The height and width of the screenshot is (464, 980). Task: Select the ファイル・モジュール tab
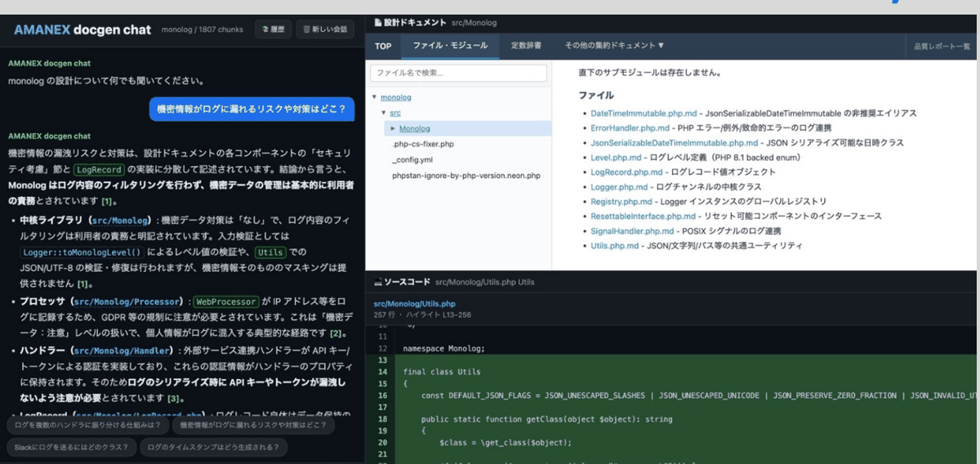coord(450,46)
